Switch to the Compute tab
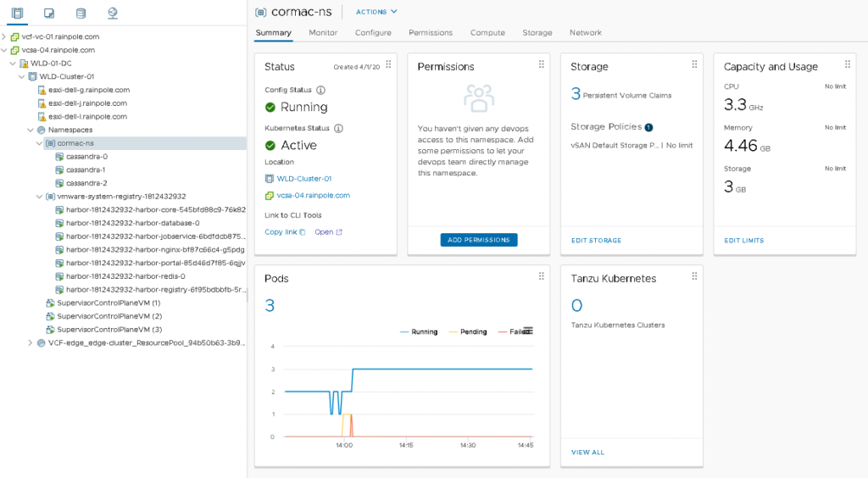This screenshot has height=478, width=868. coord(487,33)
